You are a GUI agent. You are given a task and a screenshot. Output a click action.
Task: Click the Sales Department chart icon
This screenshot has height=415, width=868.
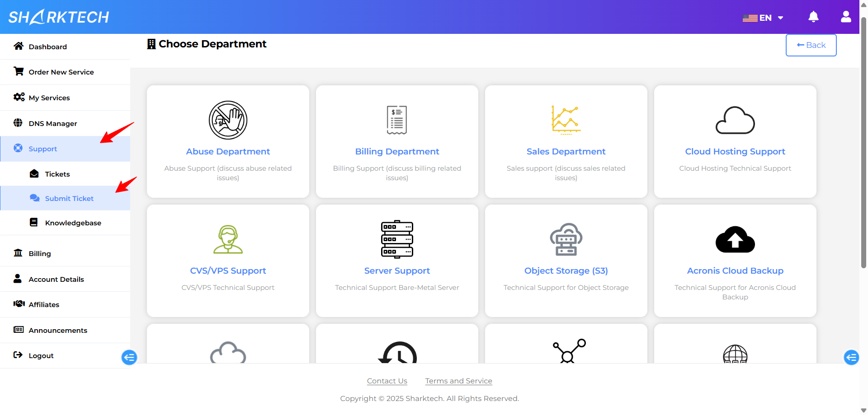566,120
